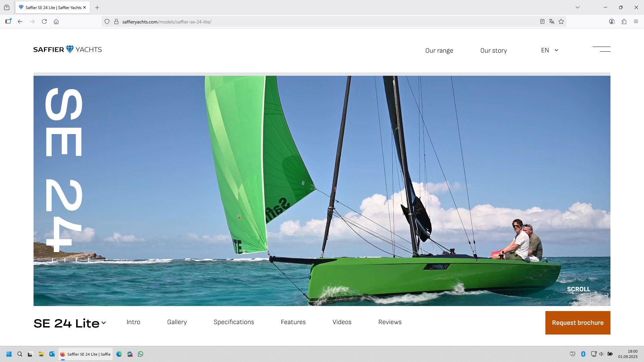The image size is (644, 362).
Task: Open the Firefox View button
Action: (7, 7)
